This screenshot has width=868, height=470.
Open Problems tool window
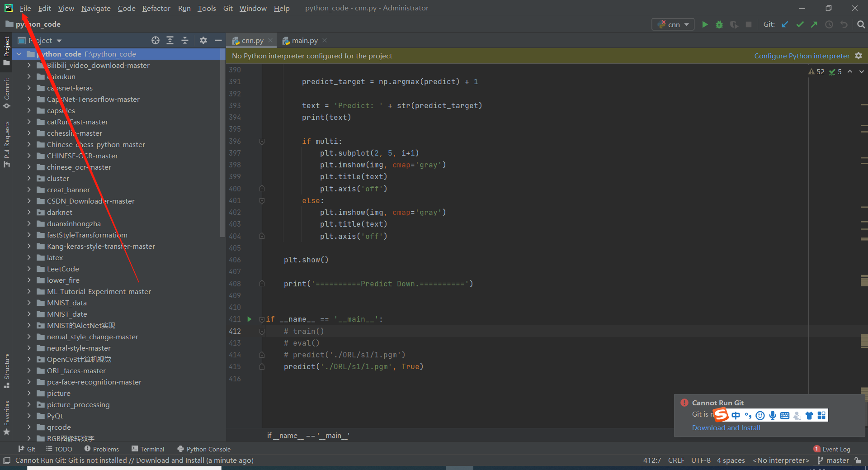click(101, 449)
